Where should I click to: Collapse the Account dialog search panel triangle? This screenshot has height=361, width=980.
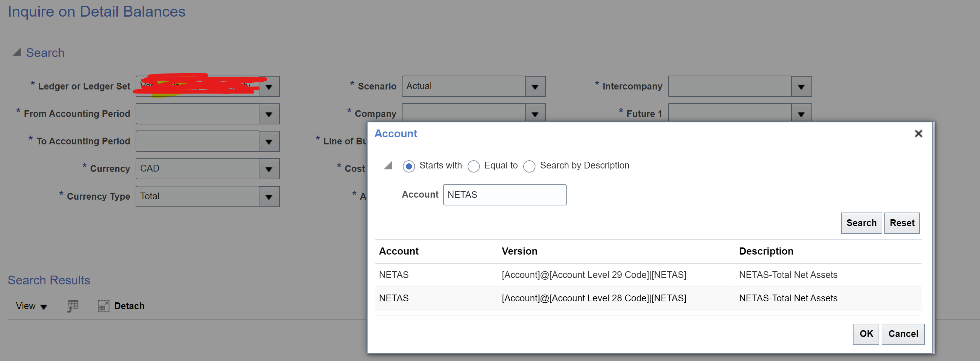[388, 165]
